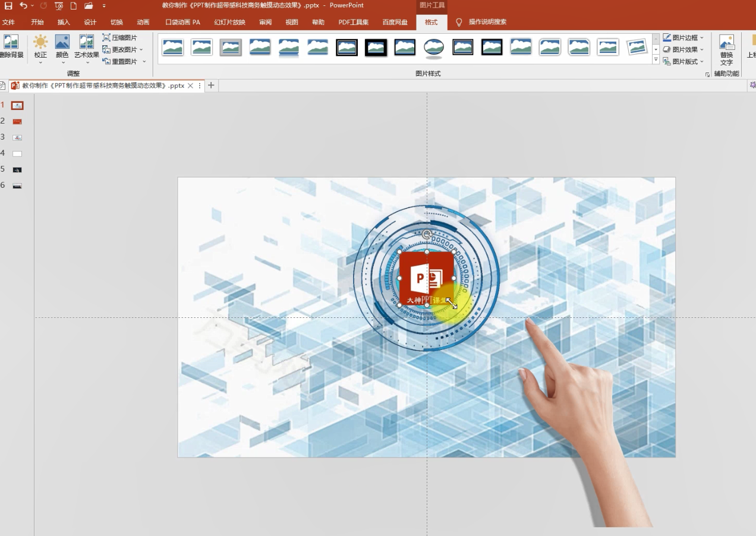Switch to the 动画 ribbon tab
The width and height of the screenshot is (756, 536).
tap(143, 22)
